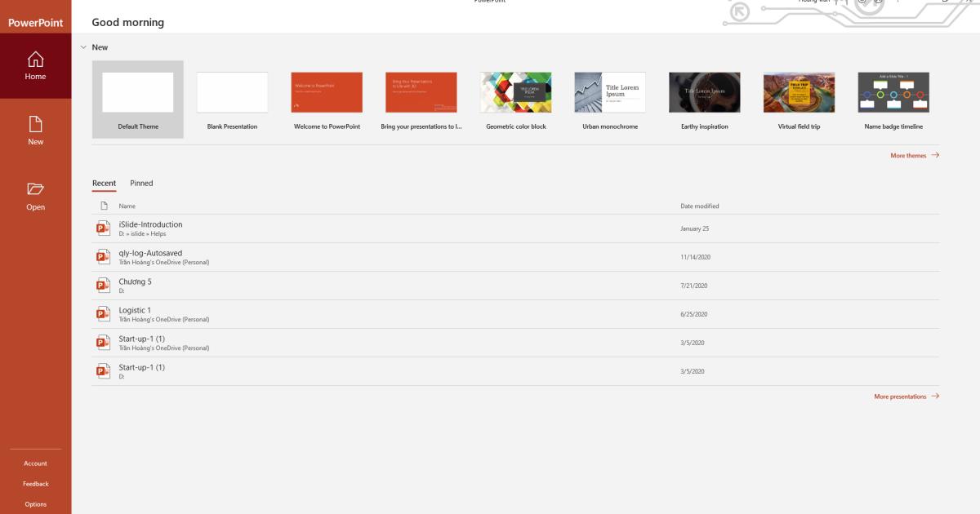The image size is (980, 514).
Task: Open Bring your presentations to life template
Action: click(x=421, y=100)
